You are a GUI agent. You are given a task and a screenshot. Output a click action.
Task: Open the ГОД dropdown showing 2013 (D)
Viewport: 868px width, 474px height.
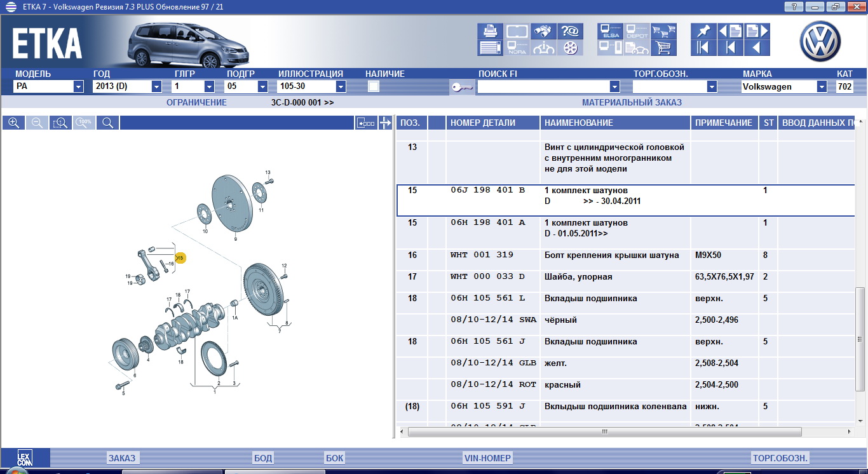(156, 86)
